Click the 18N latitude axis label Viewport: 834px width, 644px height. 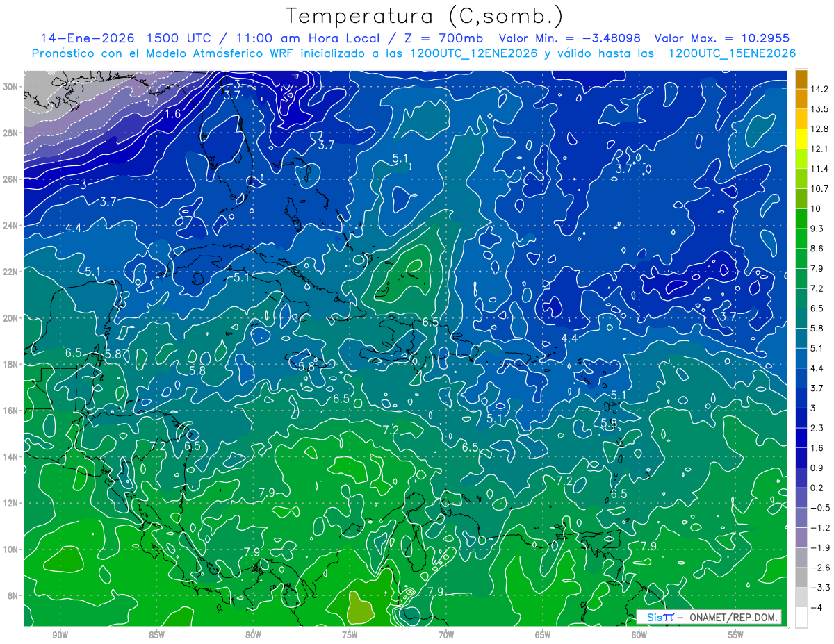(x=12, y=365)
